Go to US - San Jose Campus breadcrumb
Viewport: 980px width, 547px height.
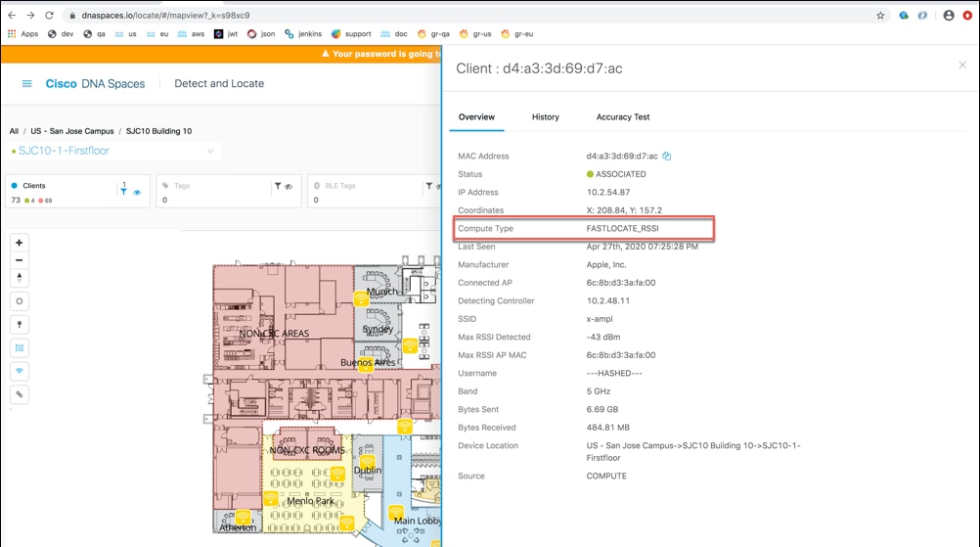(x=71, y=131)
